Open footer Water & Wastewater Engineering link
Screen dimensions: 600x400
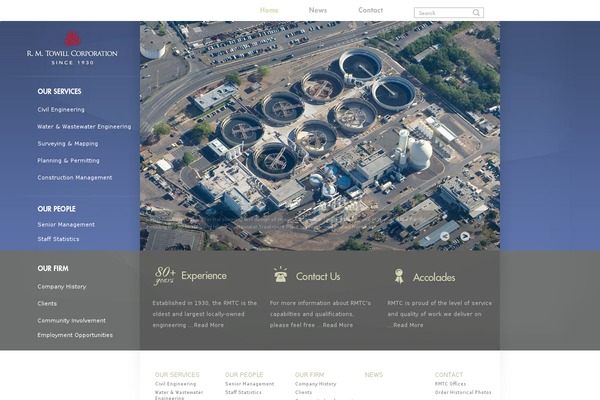click(x=179, y=395)
